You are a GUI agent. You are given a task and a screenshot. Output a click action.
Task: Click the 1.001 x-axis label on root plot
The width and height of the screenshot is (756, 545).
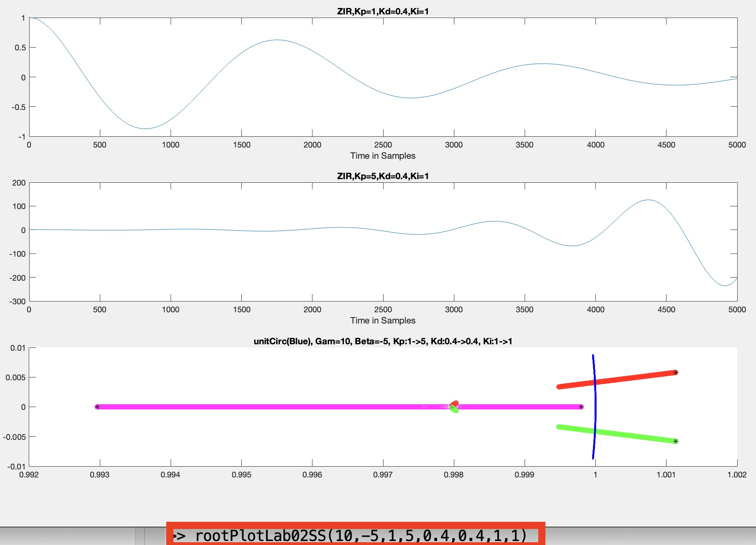click(x=666, y=475)
